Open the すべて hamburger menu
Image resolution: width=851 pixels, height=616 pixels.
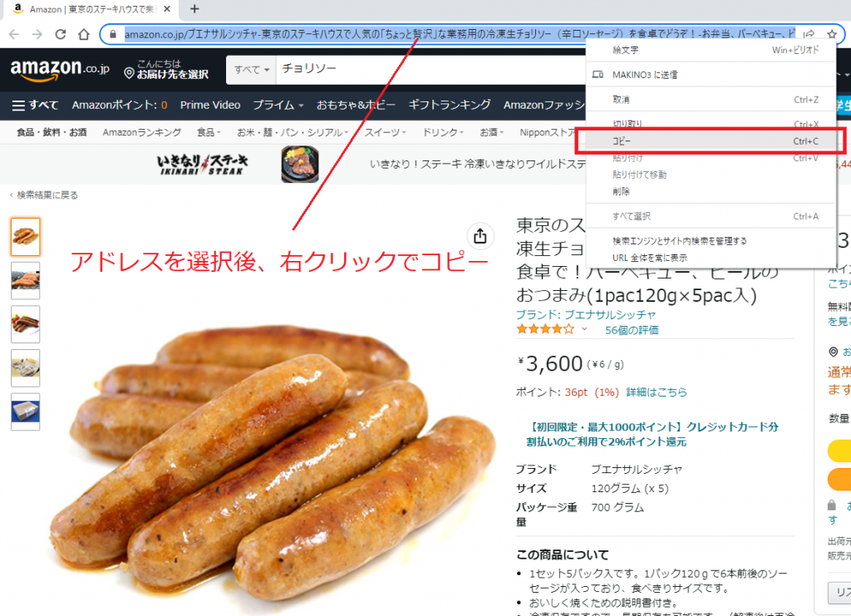click(x=35, y=105)
